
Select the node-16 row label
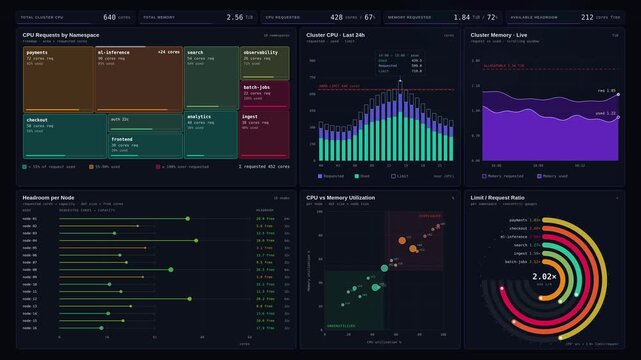pos(30,328)
